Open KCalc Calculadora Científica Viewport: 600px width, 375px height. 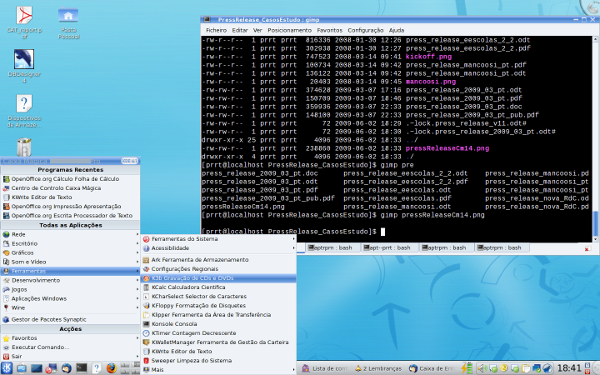click(219, 287)
